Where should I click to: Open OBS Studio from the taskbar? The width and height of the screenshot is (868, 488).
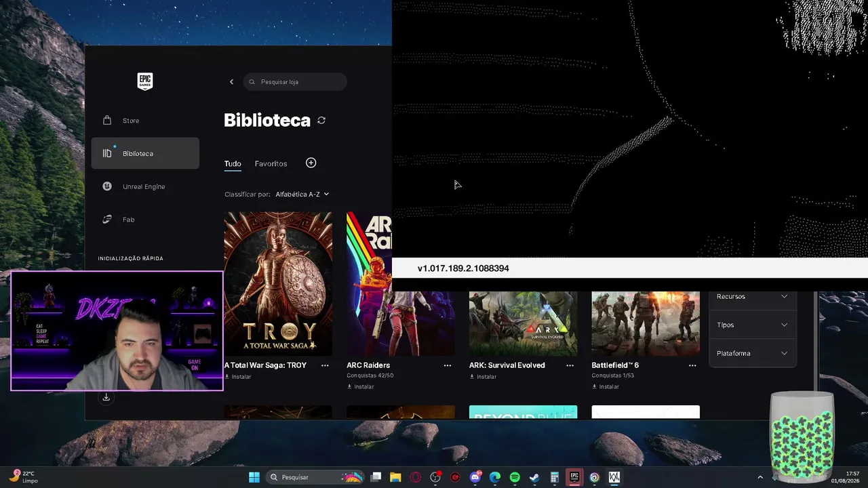(435, 477)
